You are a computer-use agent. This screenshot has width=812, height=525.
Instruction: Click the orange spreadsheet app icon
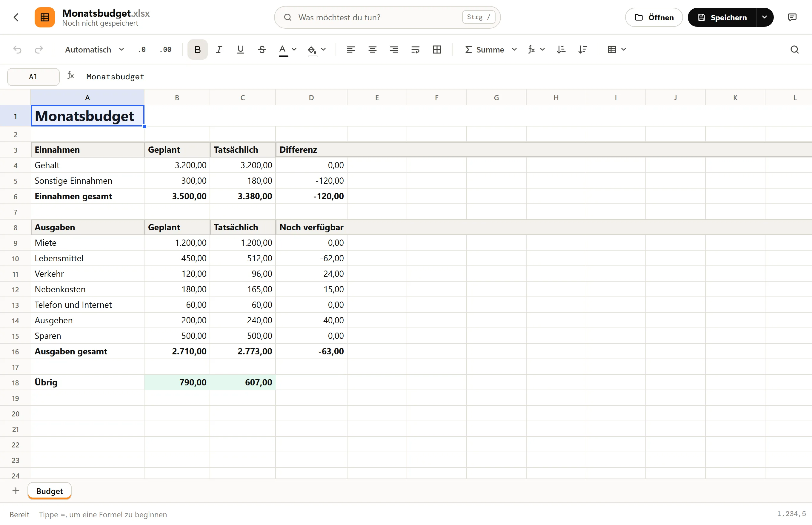click(45, 17)
